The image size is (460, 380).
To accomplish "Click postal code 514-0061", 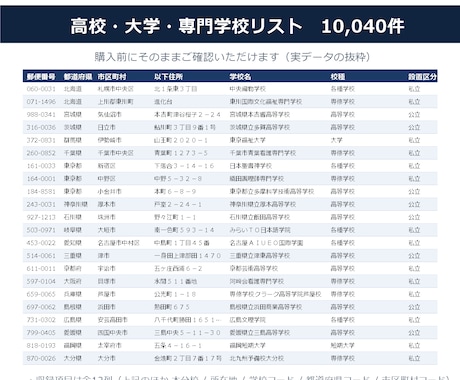I will pyautogui.click(x=41, y=256).
